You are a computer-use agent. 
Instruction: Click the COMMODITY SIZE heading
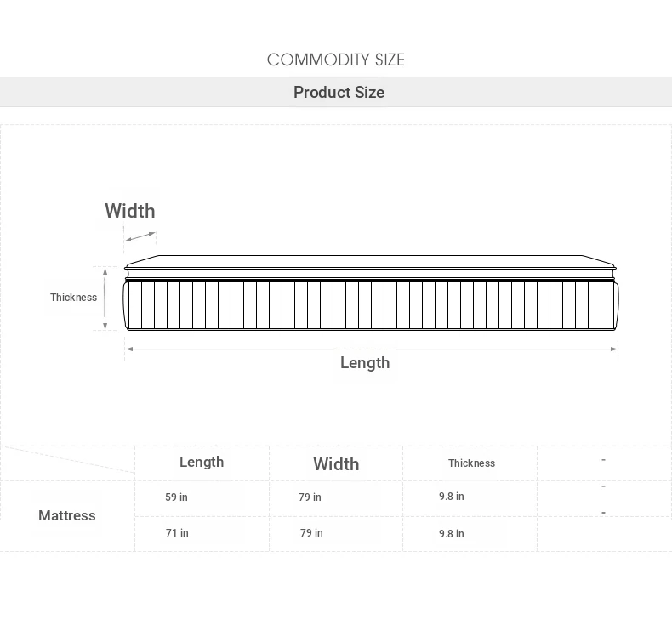point(336,60)
